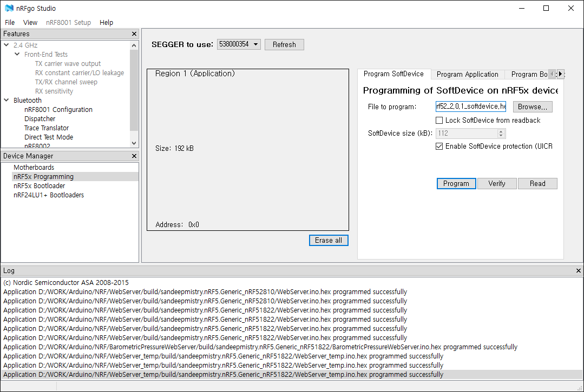Open Dispatcher in the Features tree
584x392 pixels.
(40, 118)
